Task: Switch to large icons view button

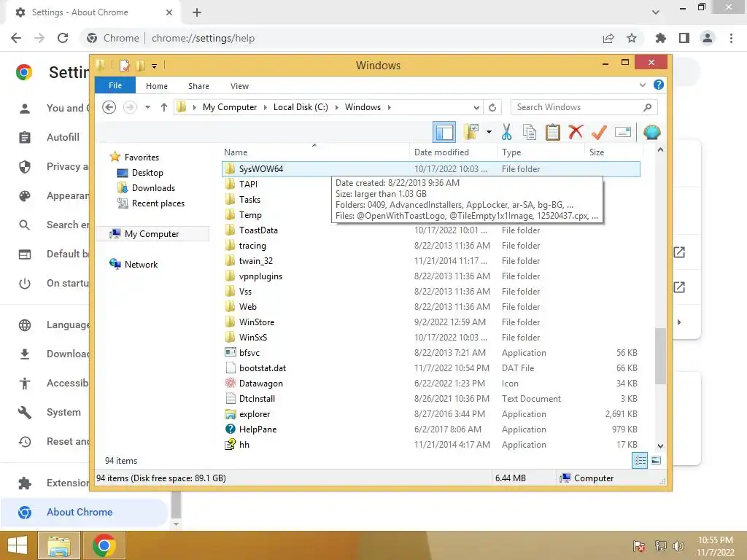Action: [x=656, y=461]
